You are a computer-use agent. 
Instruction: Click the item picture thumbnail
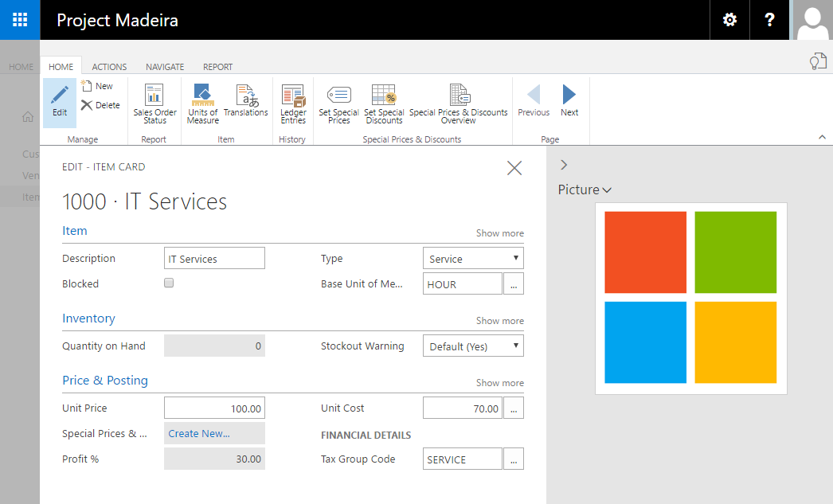(690, 297)
